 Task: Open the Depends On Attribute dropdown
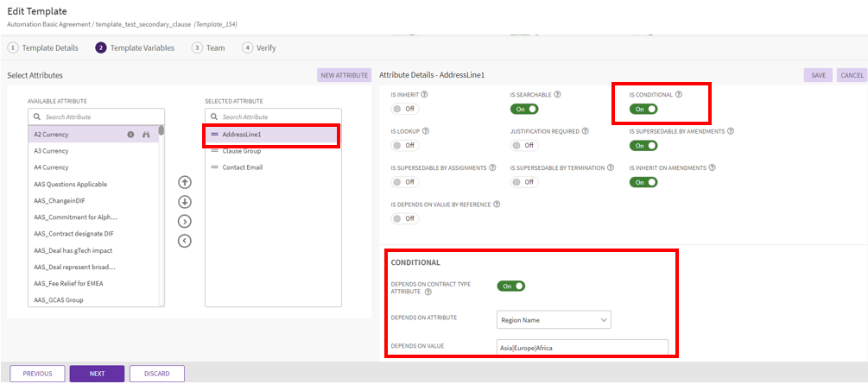click(x=554, y=320)
